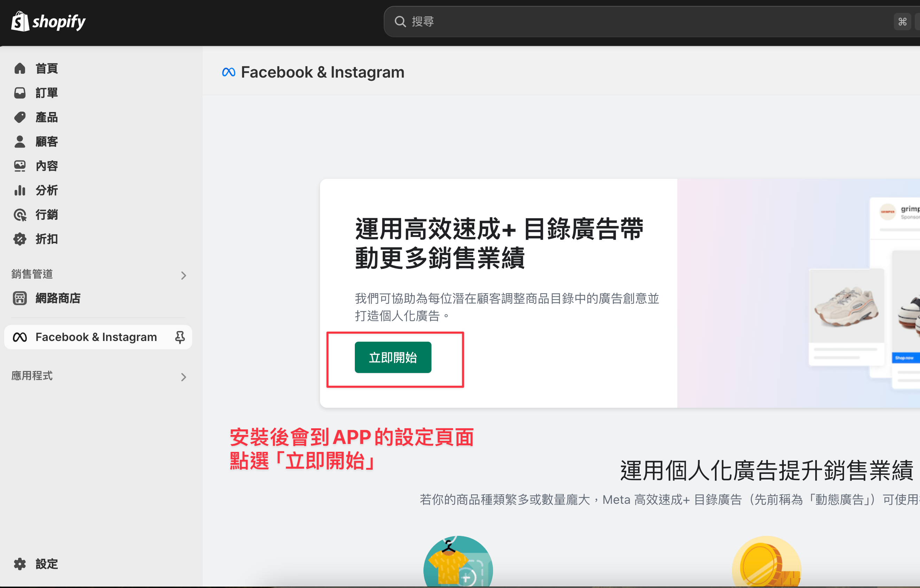Click the 顧客 customer person icon
The image size is (920, 588).
pyautogui.click(x=20, y=142)
